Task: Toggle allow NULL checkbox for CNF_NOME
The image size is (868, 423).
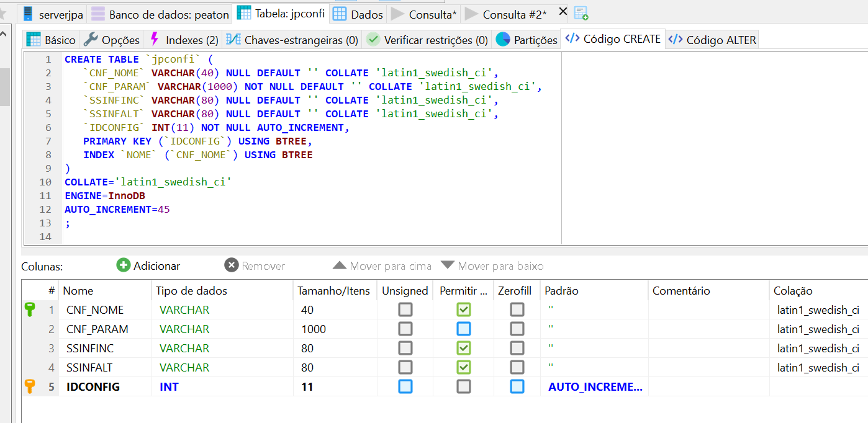Action: (x=463, y=309)
